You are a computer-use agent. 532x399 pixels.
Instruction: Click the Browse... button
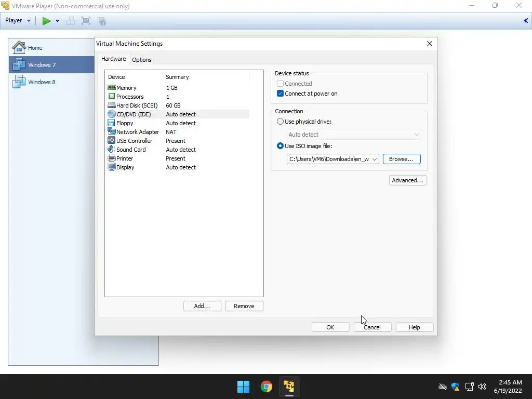[402, 159]
